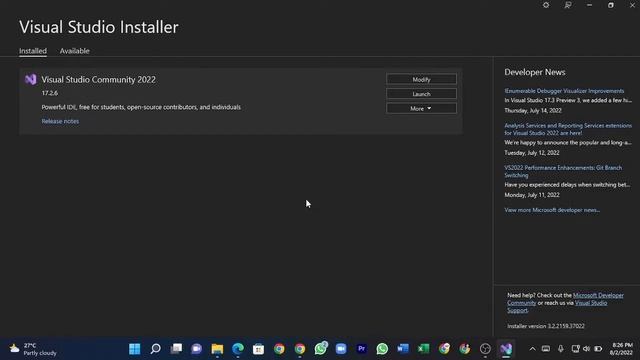Click the Modify button for Visual Studio Community

click(x=421, y=79)
